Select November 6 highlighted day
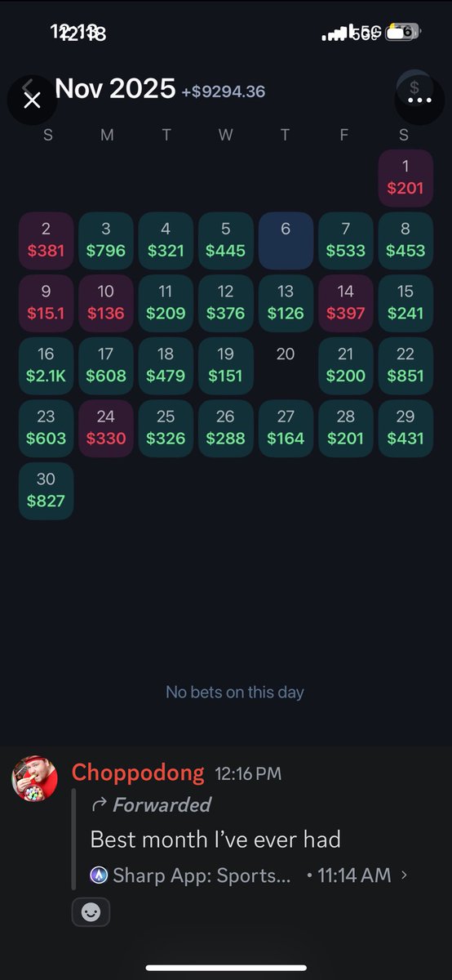Image resolution: width=452 pixels, height=980 pixels. (286, 240)
